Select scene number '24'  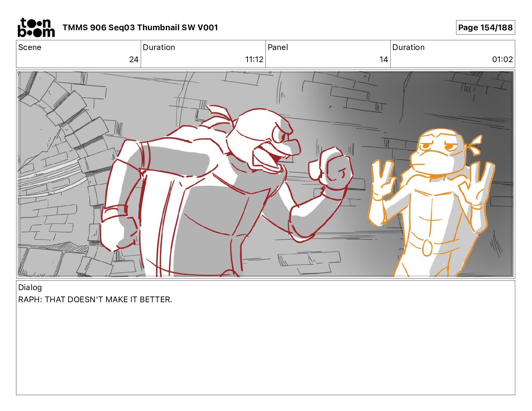(x=134, y=59)
